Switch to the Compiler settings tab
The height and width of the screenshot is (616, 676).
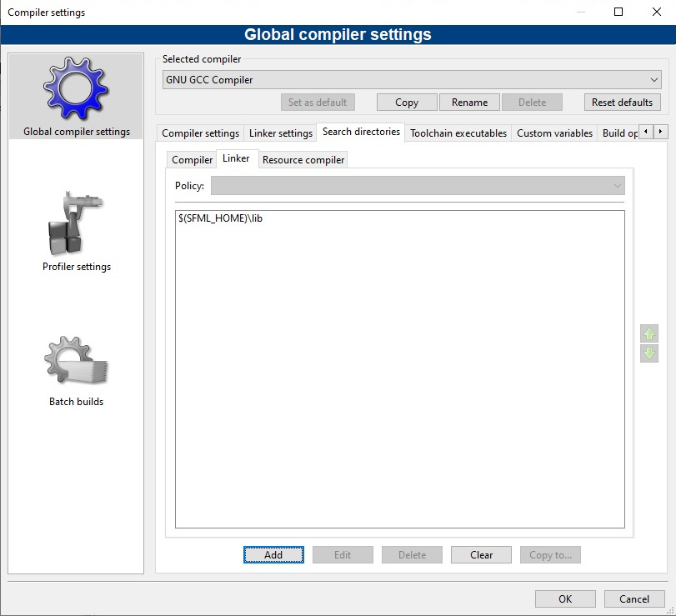(200, 133)
